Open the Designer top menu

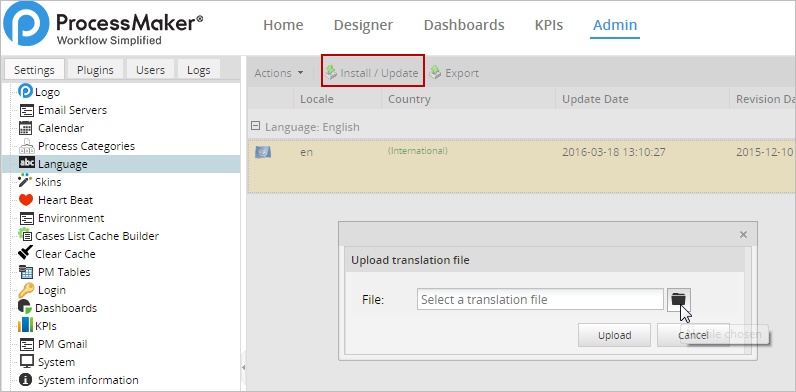tap(363, 25)
